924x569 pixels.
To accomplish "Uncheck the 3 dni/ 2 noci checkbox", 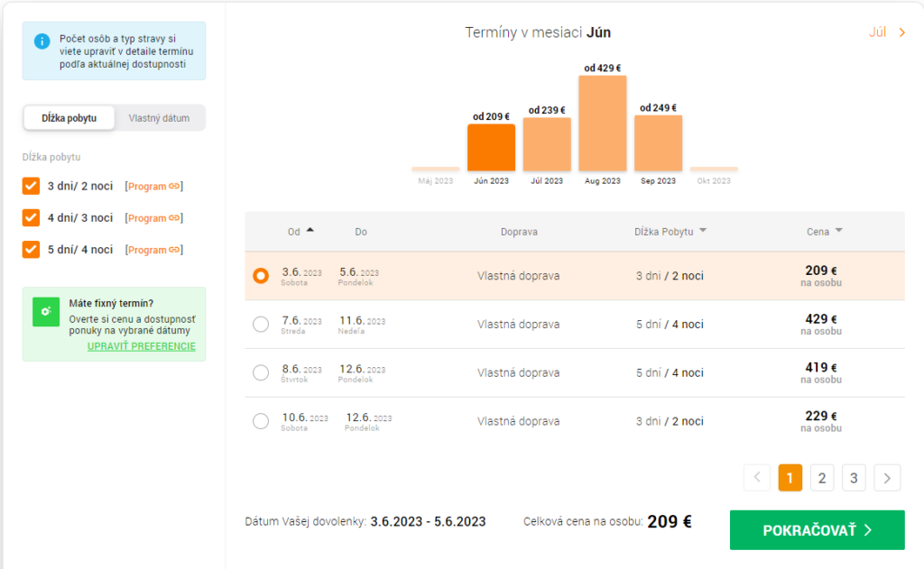I will [x=31, y=186].
